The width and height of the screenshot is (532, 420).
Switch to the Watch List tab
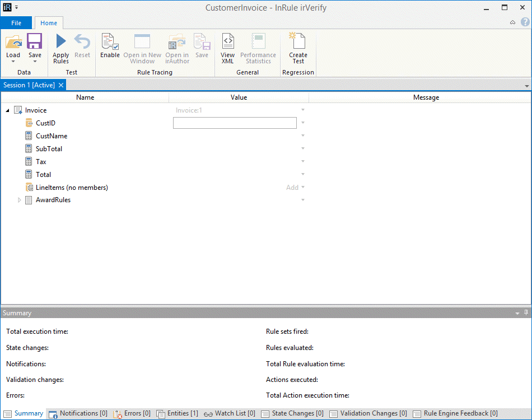(229, 414)
